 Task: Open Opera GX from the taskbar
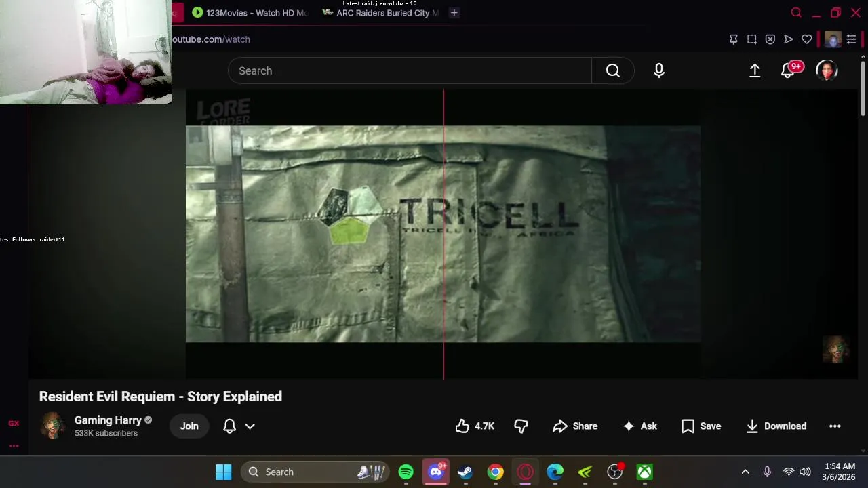coord(526,472)
